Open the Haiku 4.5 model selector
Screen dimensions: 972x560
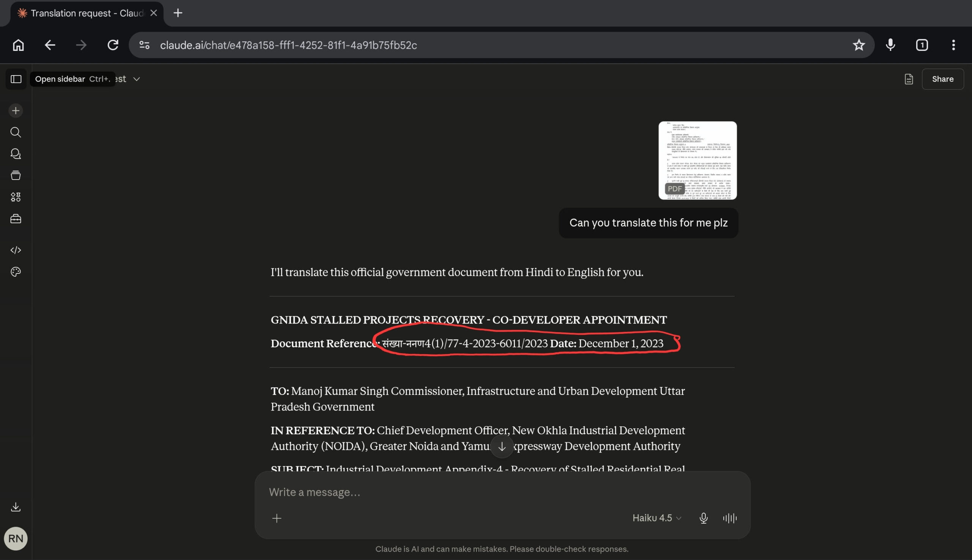(x=656, y=519)
